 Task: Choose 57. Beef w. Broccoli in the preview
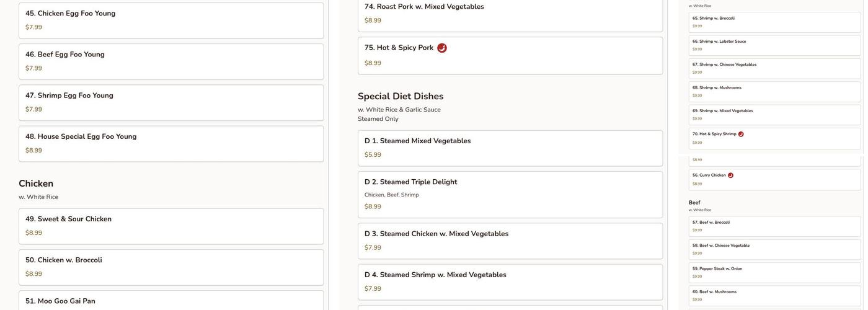[775, 226]
